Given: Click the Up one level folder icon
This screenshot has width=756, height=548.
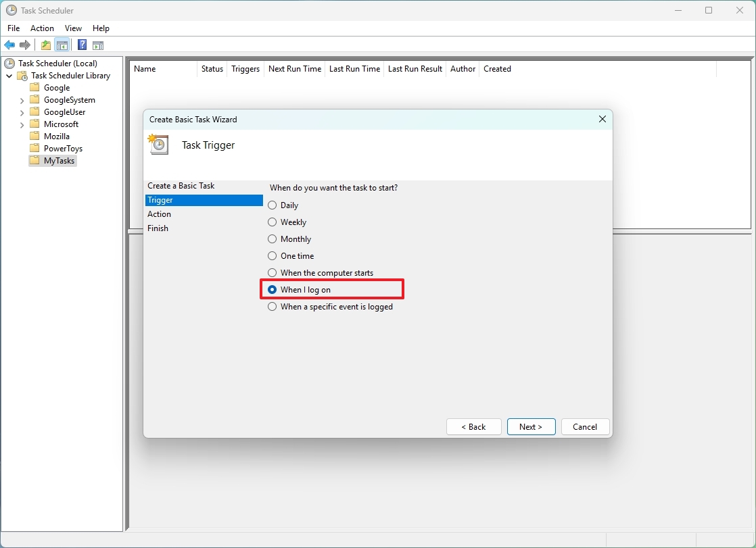Looking at the screenshot, I should (x=46, y=45).
